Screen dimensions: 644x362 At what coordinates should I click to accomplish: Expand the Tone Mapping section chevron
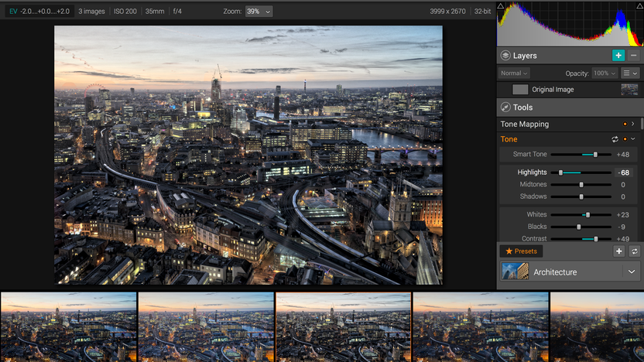633,124
